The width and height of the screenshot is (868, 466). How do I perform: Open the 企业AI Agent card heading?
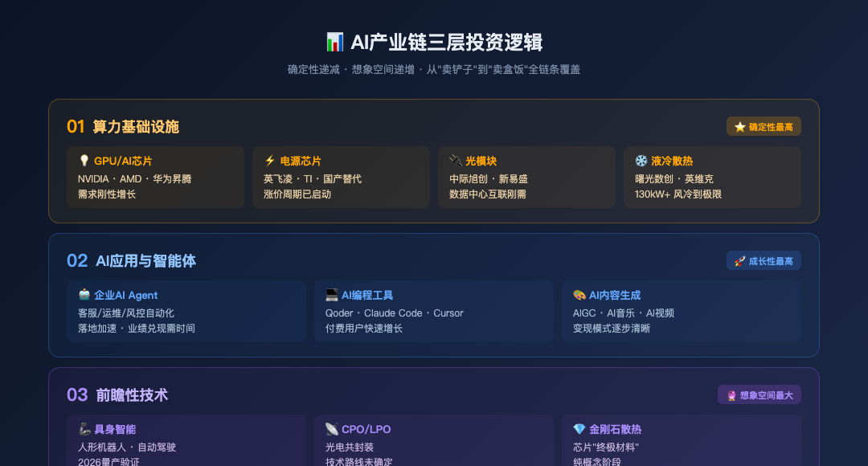pyautogui.click(x=125, y=295)
